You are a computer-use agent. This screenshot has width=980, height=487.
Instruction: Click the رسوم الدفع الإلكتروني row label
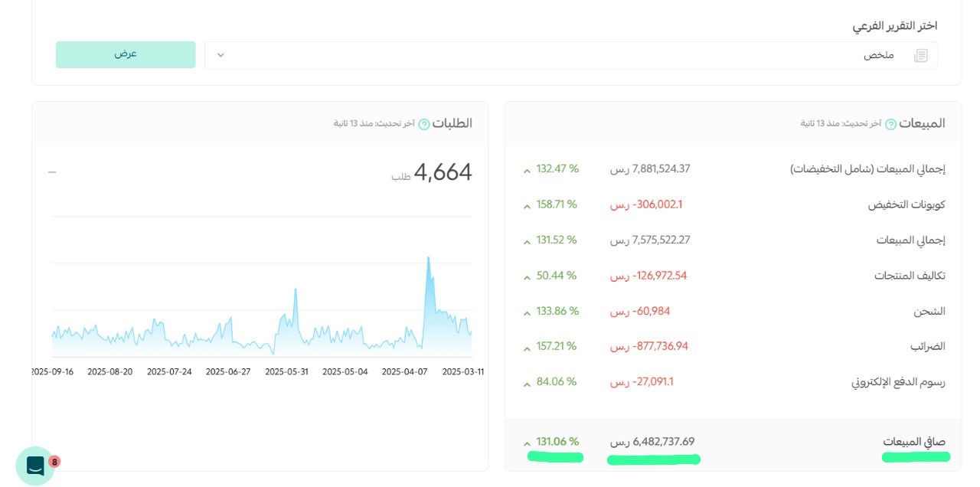point(899,382)
